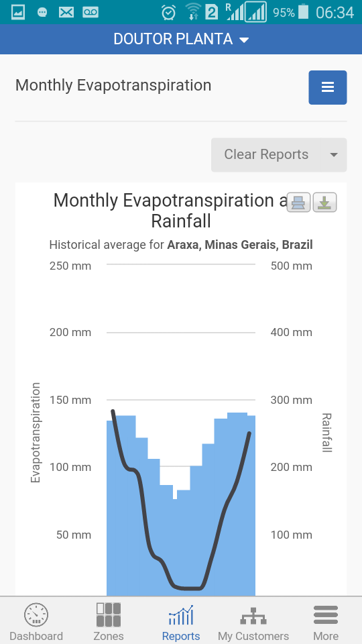Open the Dashboard gauge icon
Screen dimensions: 362x644
pyautogui.click(x=36, y=615)
